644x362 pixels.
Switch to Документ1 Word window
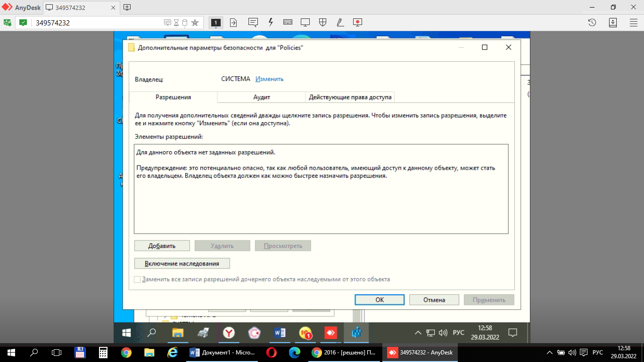click(x=222, y=352)
